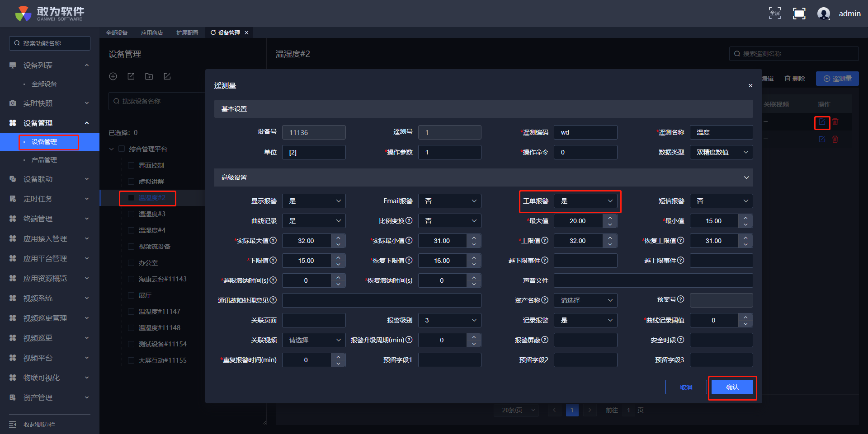This screenshot has width=868, height=434.
Task: Tick the 办公室 device checkbox
Action: click(131, 263)
